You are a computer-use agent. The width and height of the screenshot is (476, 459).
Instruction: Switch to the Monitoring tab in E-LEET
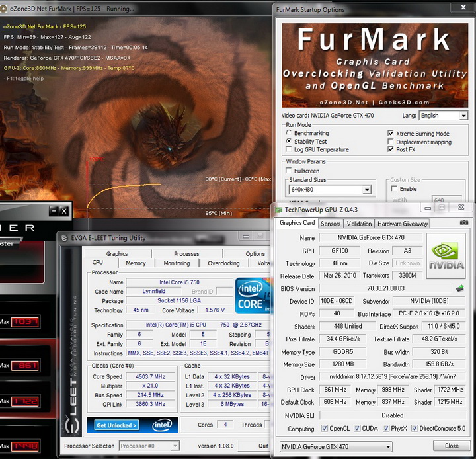177,263
